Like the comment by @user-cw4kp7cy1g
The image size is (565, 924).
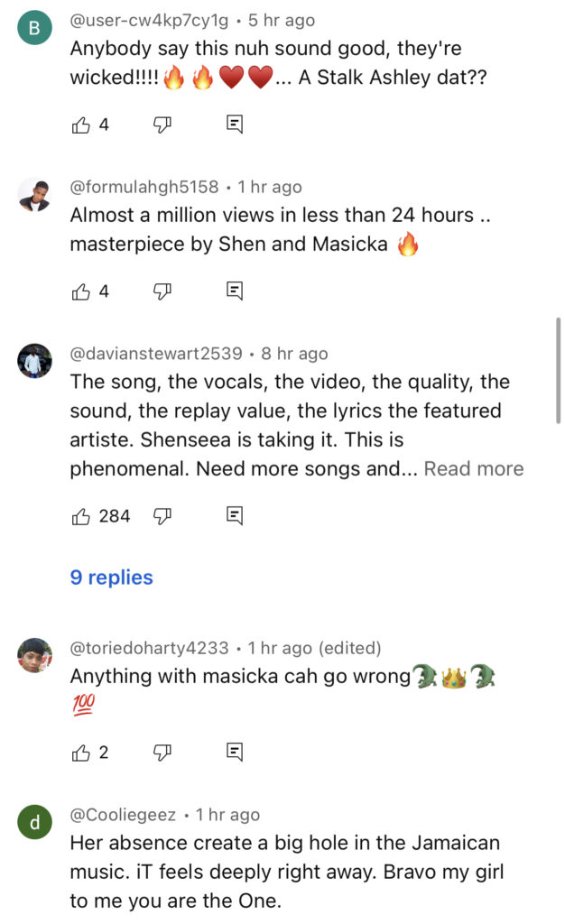[x=81, y=125]
